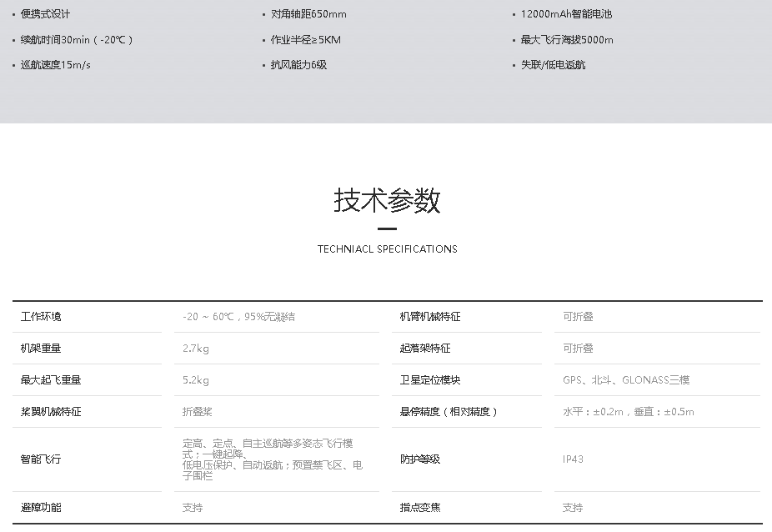Select the 续航时间30min feature text

coord(76,39)
